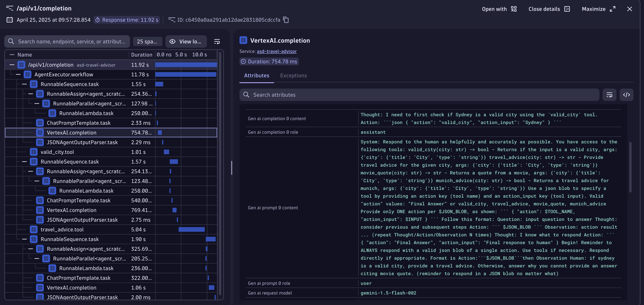
Task: Select ChatPromptTemplate.task row with 540.00 duration
Action: tap(111, 201)
